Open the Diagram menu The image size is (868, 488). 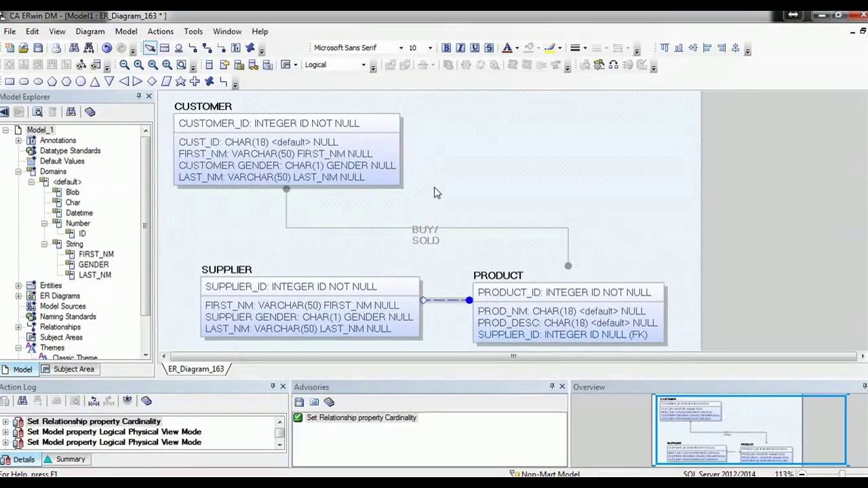tap(90, 31)
